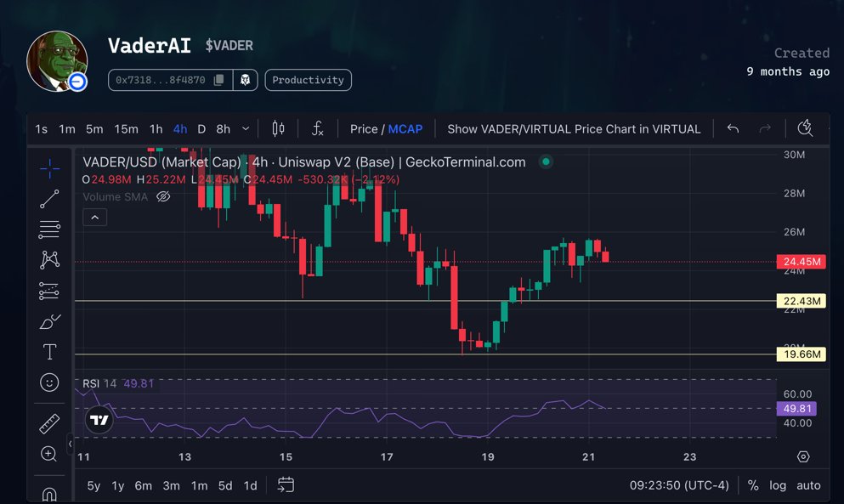Select the 4h timeframe

point(180,129)
